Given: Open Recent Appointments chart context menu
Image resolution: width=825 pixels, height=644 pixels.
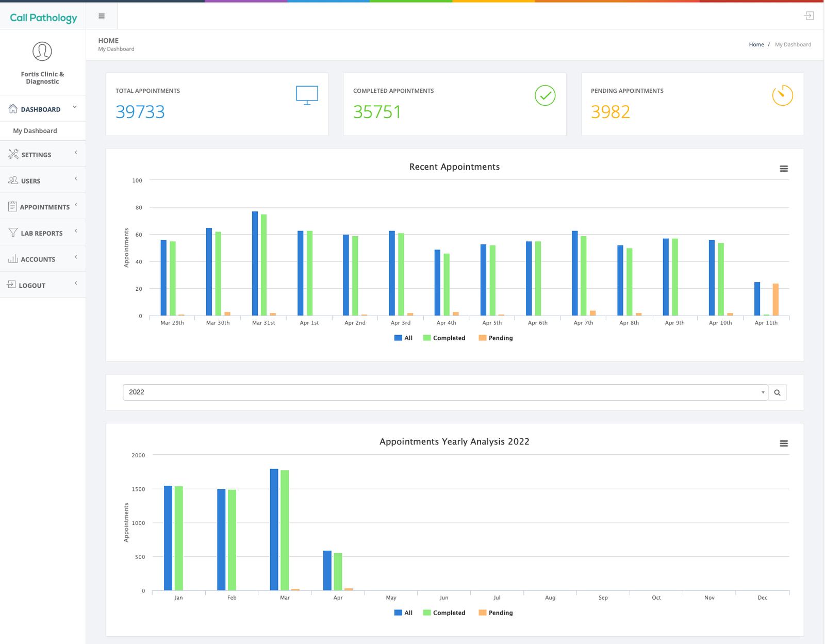Looking at the screenshot, I should point(783,169).
